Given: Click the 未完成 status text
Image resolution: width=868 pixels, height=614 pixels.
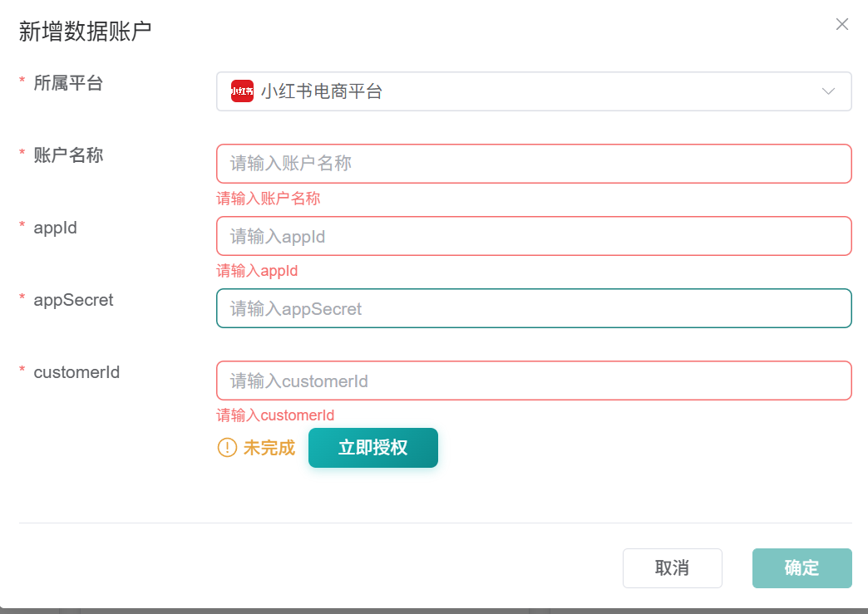Looking at the screenshot, I should 269,448.
